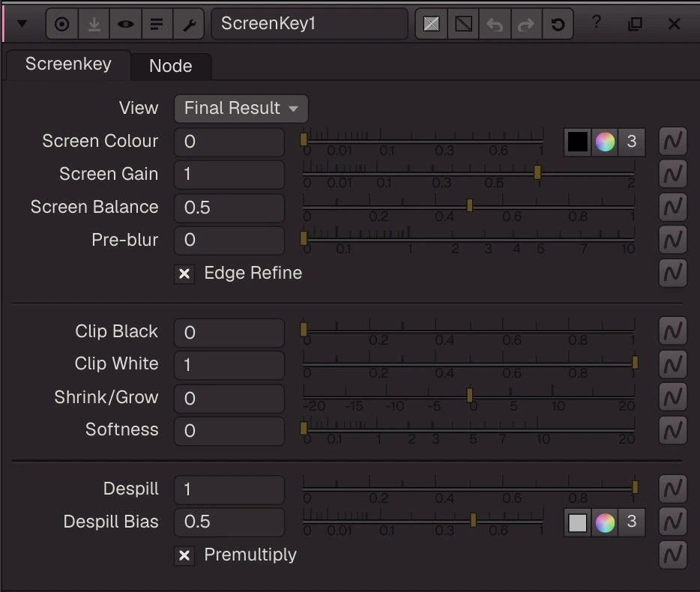The width and height of the screenshot is (700, 592).
Task: Click the undo arrow icon
Action: tap(495, 24)
